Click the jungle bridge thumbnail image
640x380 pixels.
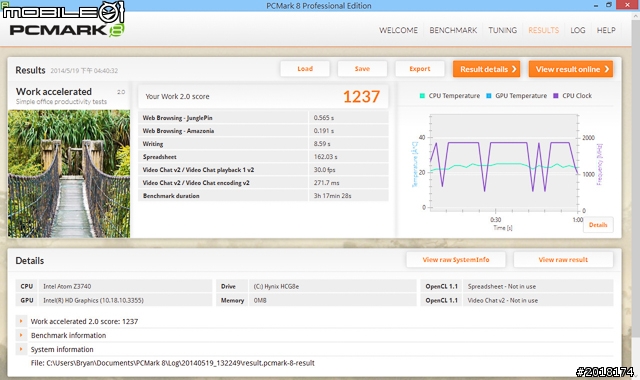coord(69,173)
